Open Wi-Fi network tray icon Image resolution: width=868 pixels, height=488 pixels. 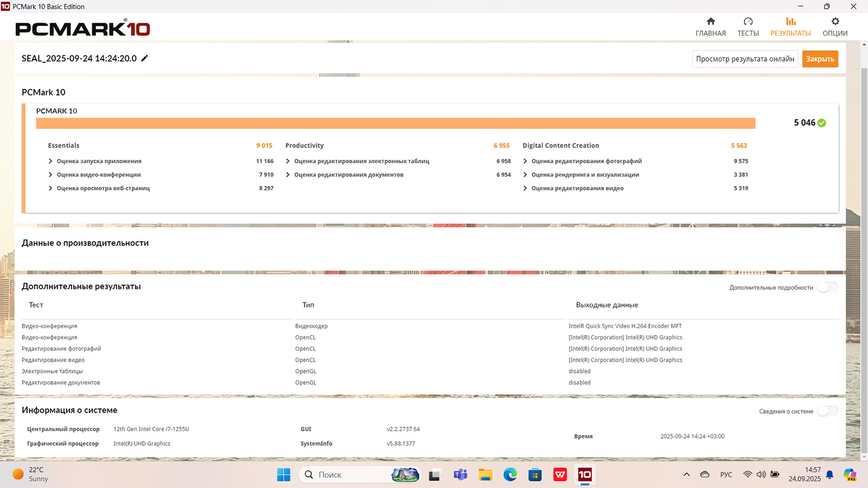coord(748,474)
